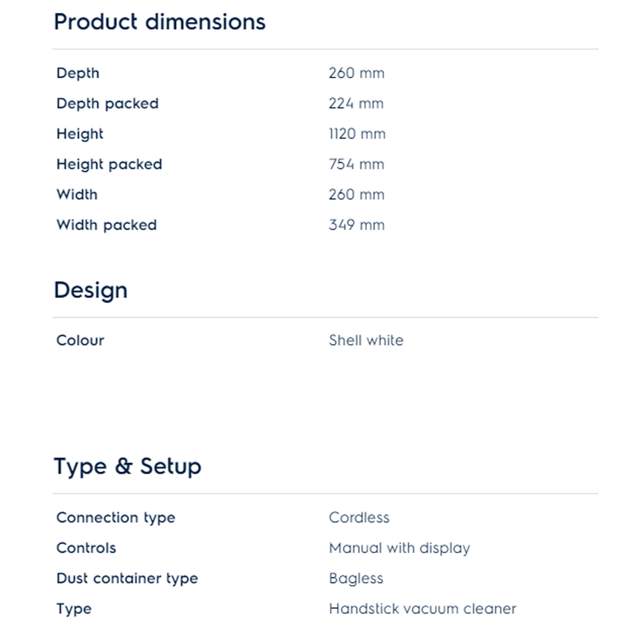
Task: Click the Shell white colour value
Action: 366,340
